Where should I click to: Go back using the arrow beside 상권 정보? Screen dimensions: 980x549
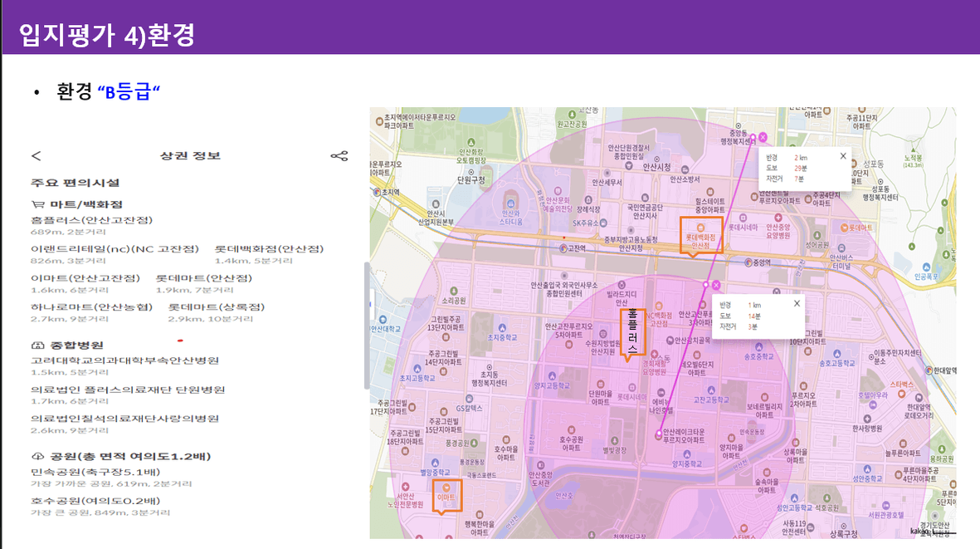[x=37, y=155]
